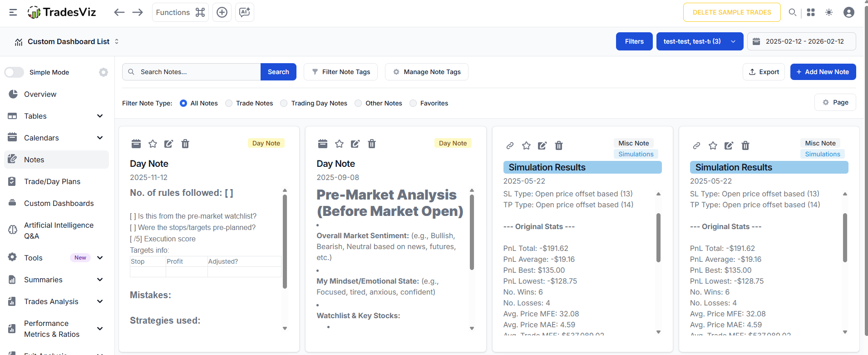Go forward with the right arrow
The height and width of the screenshot is (355, 868).
point(138,12)
